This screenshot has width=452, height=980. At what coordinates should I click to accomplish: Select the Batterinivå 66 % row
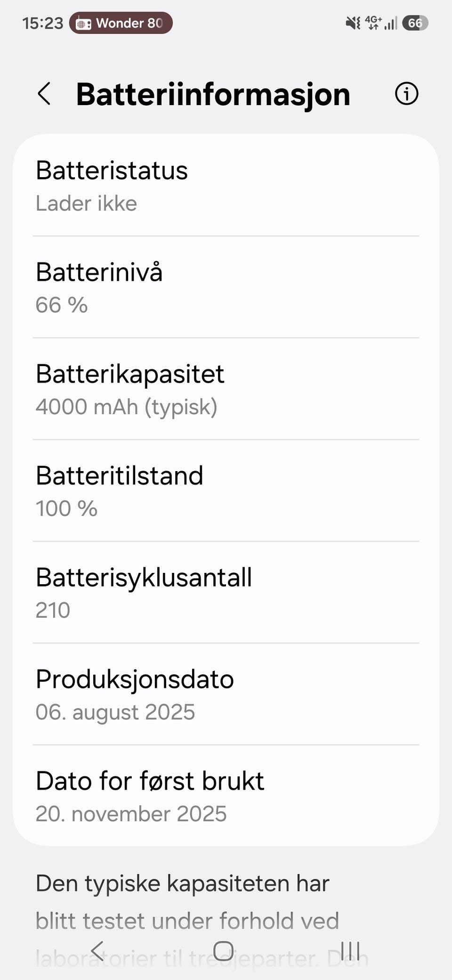pyautogui.click(x=226, y=287)
